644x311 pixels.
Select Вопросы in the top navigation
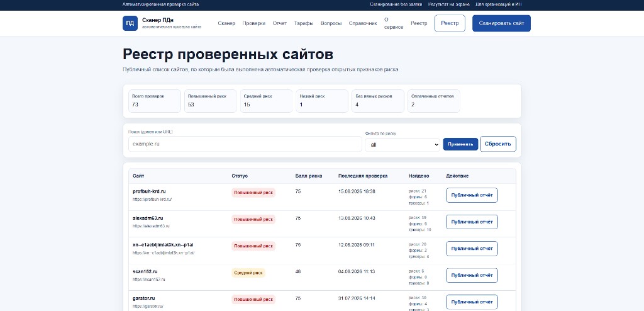point(331,23)
